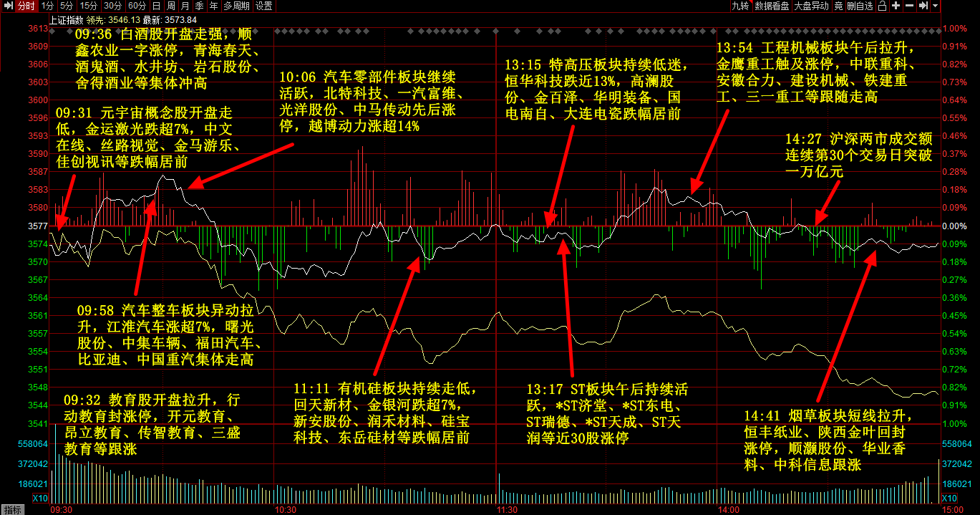
Task: Toggle the 九转 indicator
Action: pyautogui.click(x=740, y=6)
